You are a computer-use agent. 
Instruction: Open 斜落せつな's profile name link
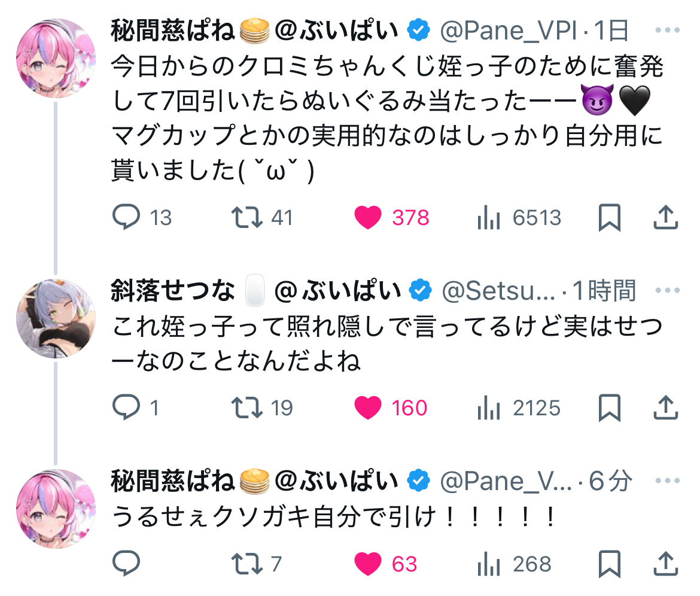pyautogui.click(x=173, y=291)
